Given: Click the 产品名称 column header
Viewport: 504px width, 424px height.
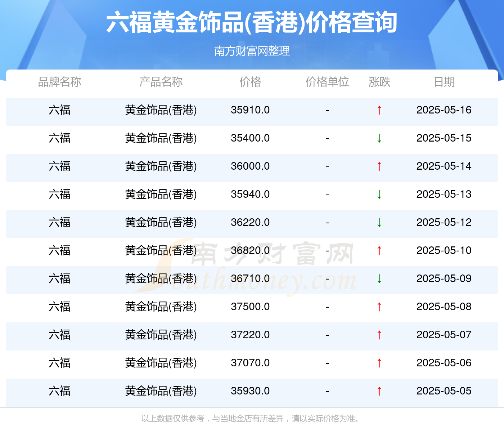Looking at the screenshot, I should (161, 82).
